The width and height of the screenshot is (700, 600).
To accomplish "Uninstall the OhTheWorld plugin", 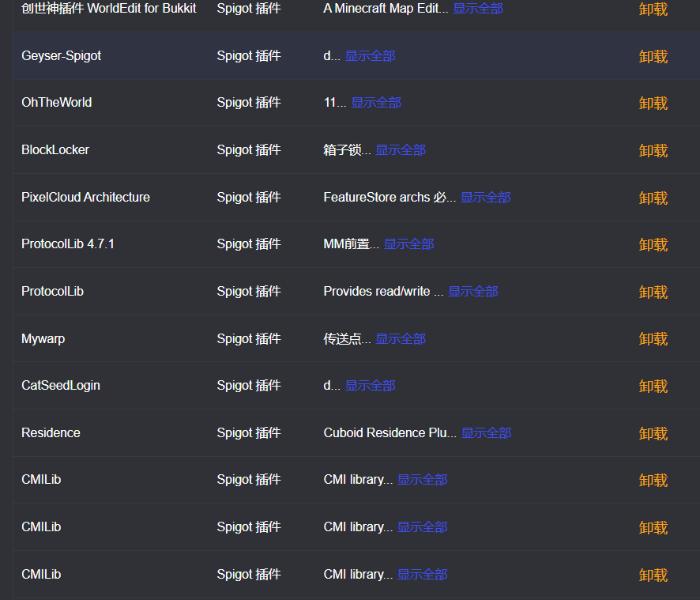I will tap(653, 104).
